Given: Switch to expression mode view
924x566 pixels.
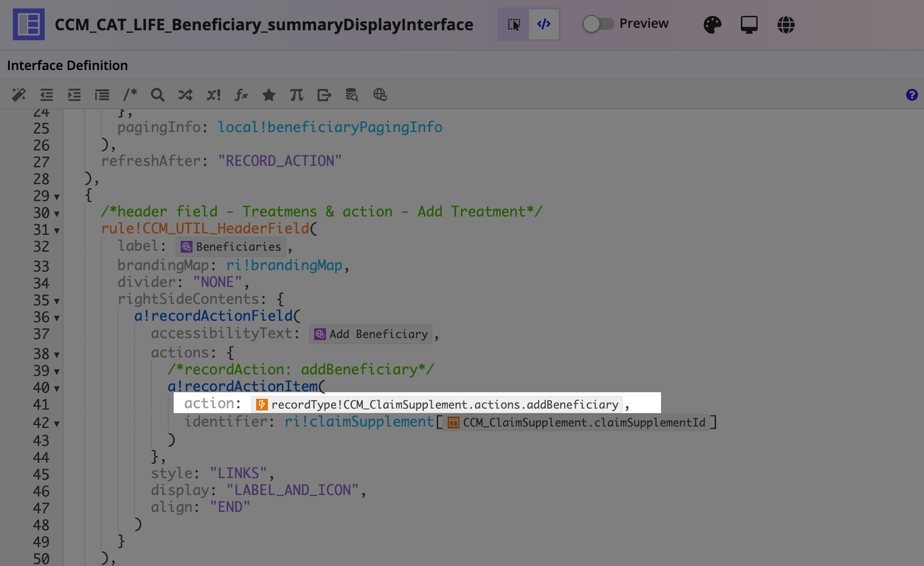Looking at the screenshot, I should pyautogui.click(x=544, y=24).
